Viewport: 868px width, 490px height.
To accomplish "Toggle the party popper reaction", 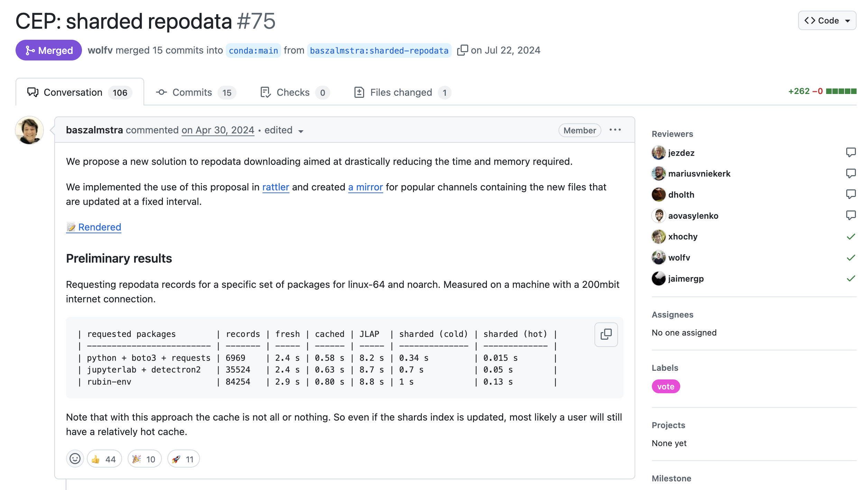I will (x=144, y=459).
